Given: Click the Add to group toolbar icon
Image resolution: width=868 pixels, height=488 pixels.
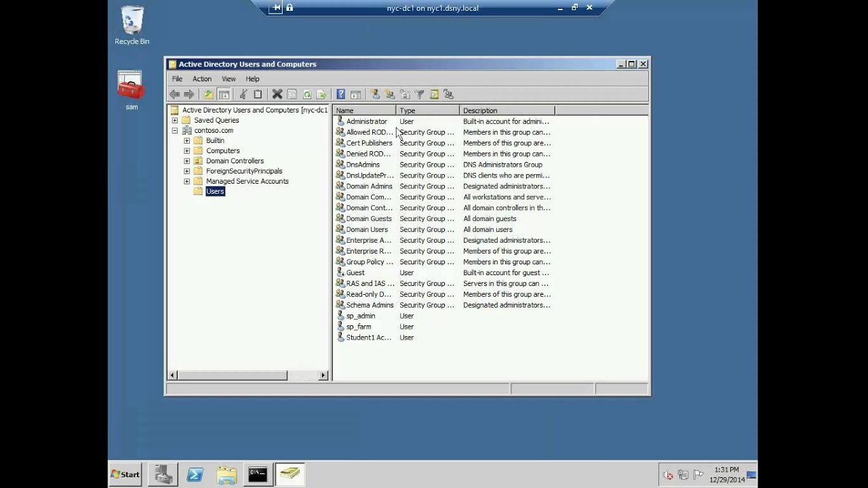Looking at the screenshot, I should click(x=448, y=94).
